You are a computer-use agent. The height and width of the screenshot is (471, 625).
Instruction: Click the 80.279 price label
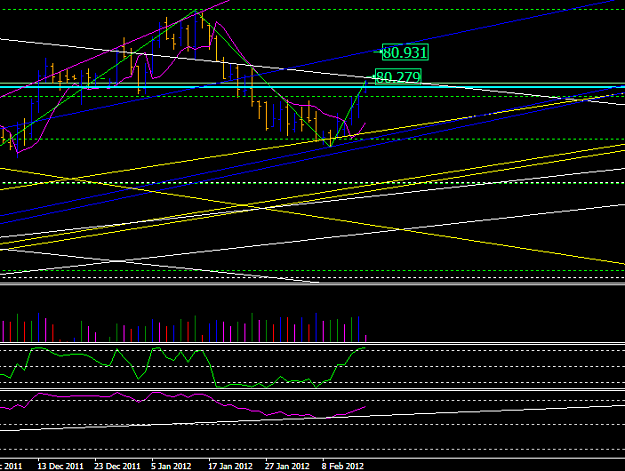[398, 77]
